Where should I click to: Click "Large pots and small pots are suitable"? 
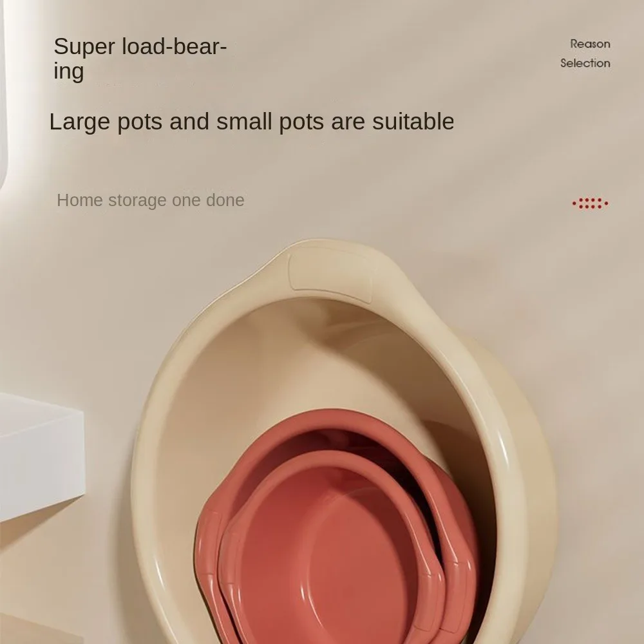251,122
